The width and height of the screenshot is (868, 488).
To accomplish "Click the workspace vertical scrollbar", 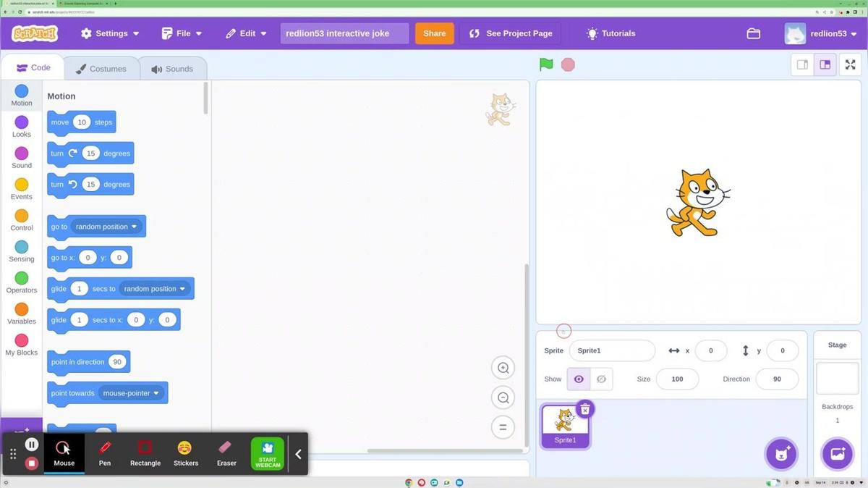I will pyautogui.click(x=526, y=354).
